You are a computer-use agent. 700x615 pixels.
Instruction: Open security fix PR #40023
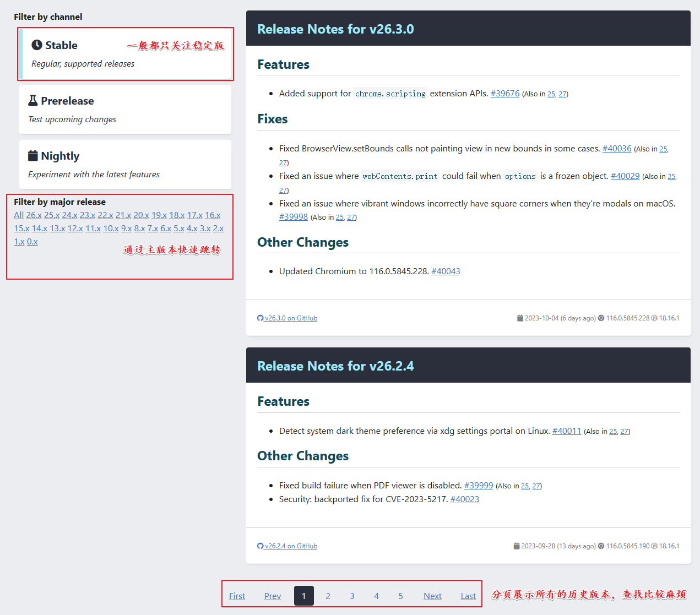[x=465, y=499]
